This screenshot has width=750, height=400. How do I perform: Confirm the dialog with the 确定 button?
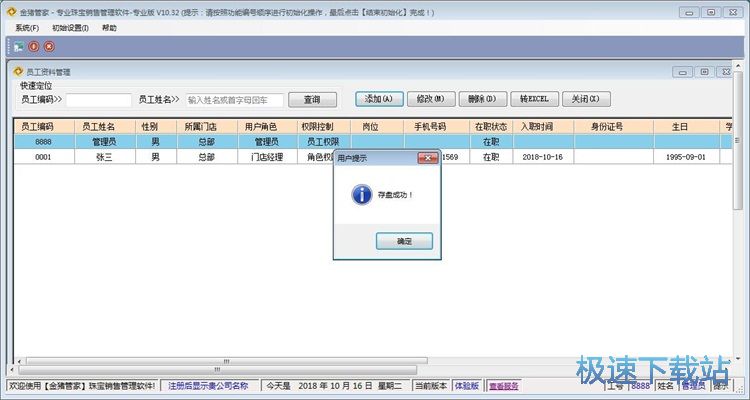[x=404, y=241]
